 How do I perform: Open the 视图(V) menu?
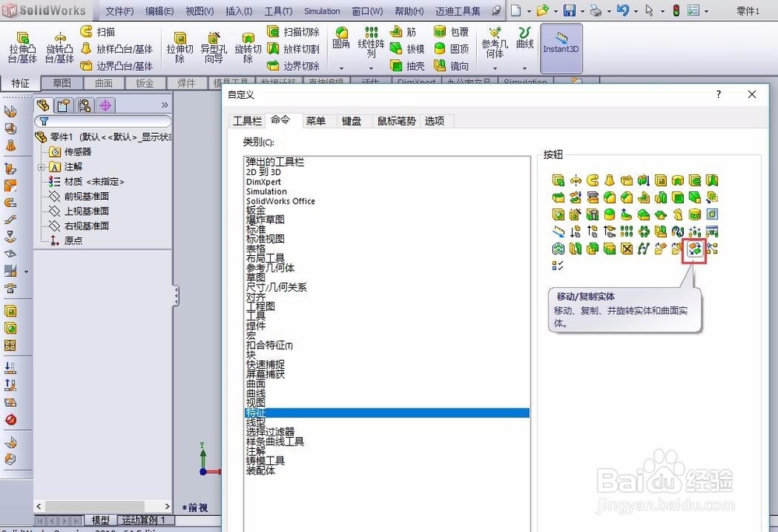(x=199, y=11)
